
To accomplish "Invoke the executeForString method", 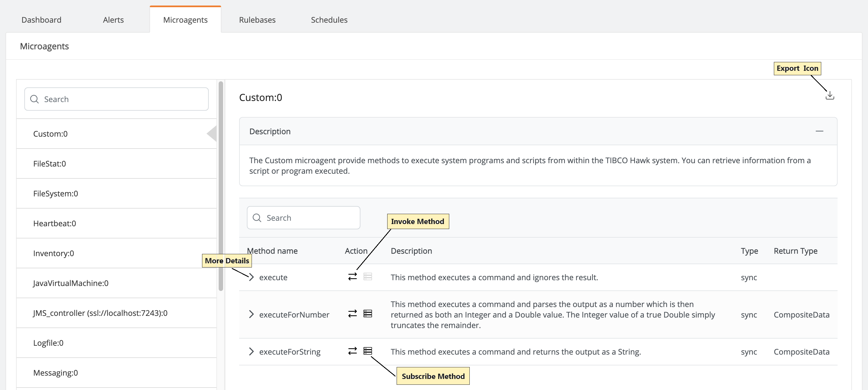I will (x=352, y=351).
